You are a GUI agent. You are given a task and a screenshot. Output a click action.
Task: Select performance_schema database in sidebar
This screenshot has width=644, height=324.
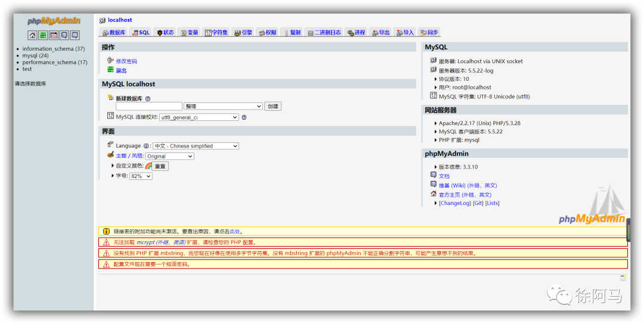coord(55,63)
